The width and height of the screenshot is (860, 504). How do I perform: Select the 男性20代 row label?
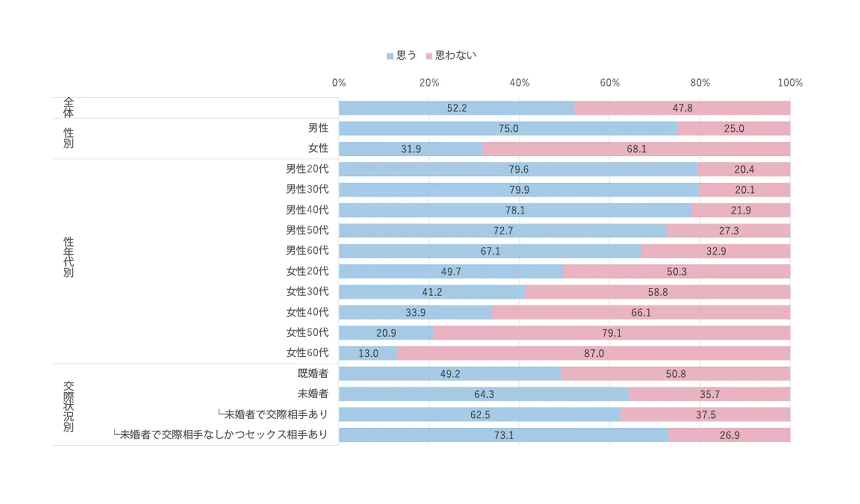[307, 169]
